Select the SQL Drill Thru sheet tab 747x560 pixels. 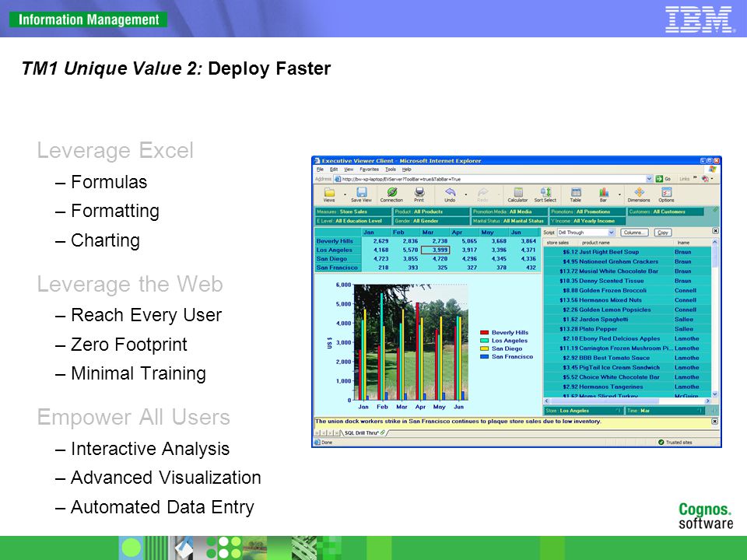tap(364, 433)
